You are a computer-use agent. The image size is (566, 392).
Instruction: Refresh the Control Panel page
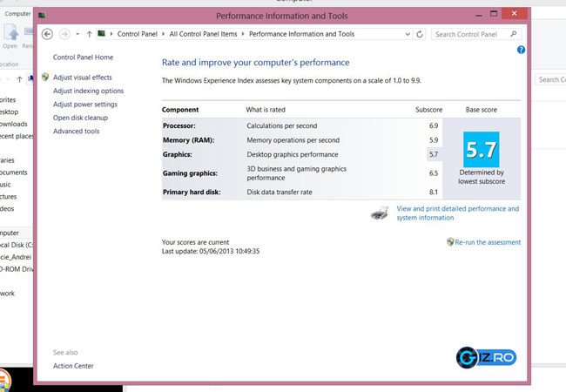tap(420, 34)
